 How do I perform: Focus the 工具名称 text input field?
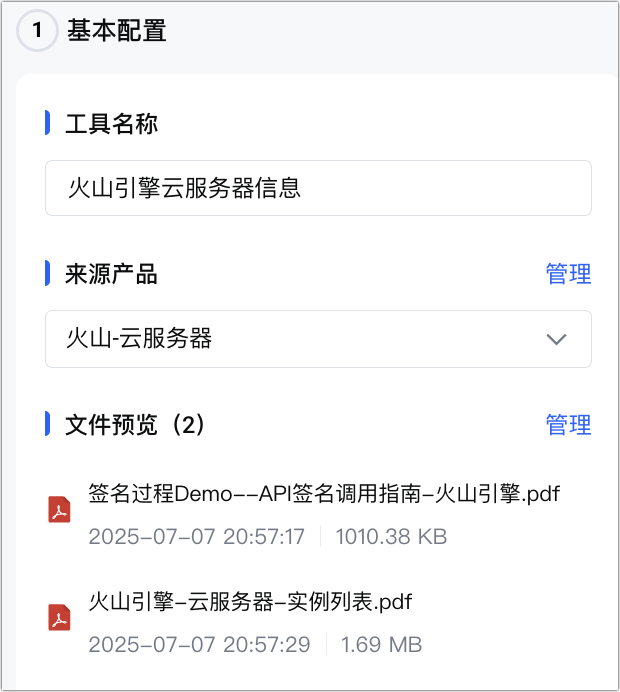(318, 188)
